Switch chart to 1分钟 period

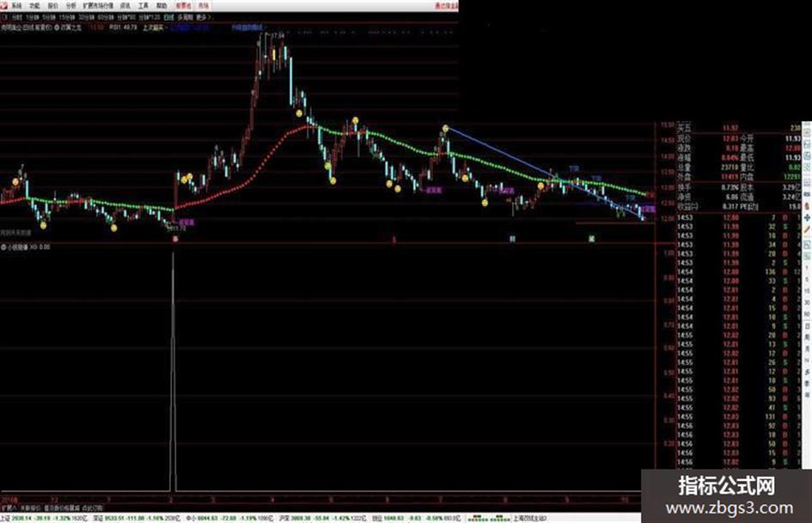click(x=32, y=17)
